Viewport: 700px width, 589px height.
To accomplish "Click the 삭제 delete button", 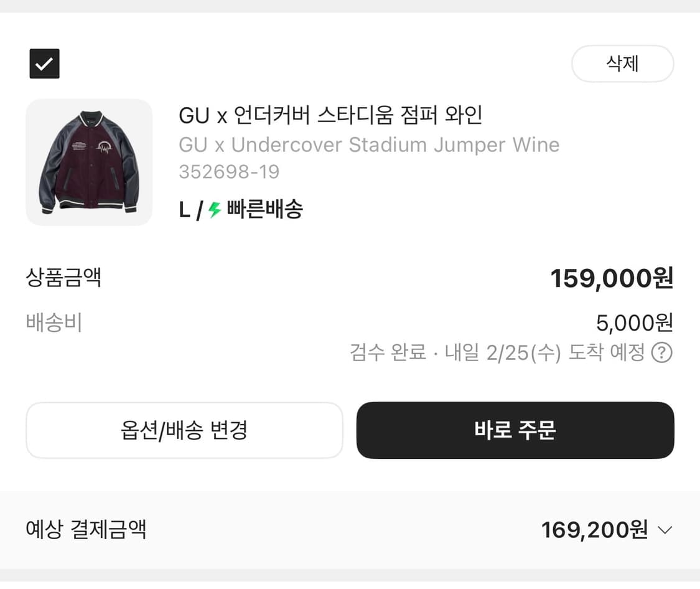I will 622,64.
